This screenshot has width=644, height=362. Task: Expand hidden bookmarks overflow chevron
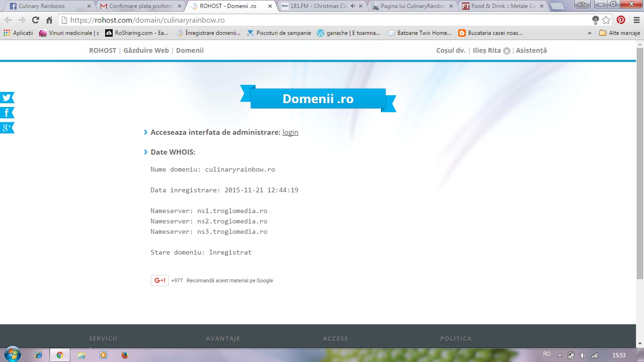coord(589,33)
